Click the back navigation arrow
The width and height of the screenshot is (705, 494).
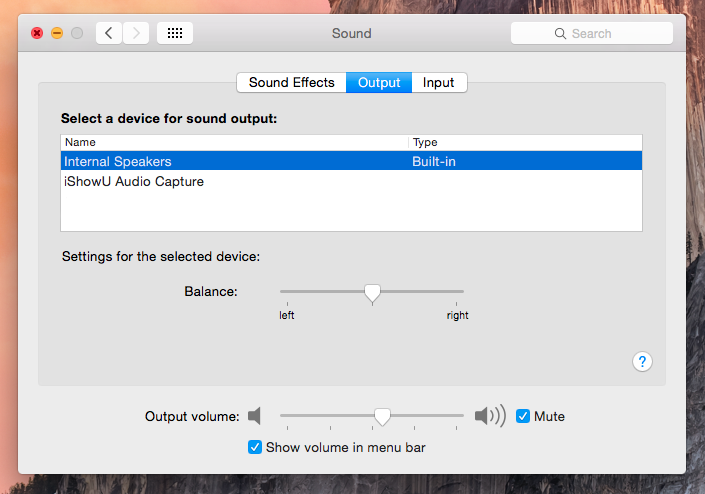tap(109, 33)
